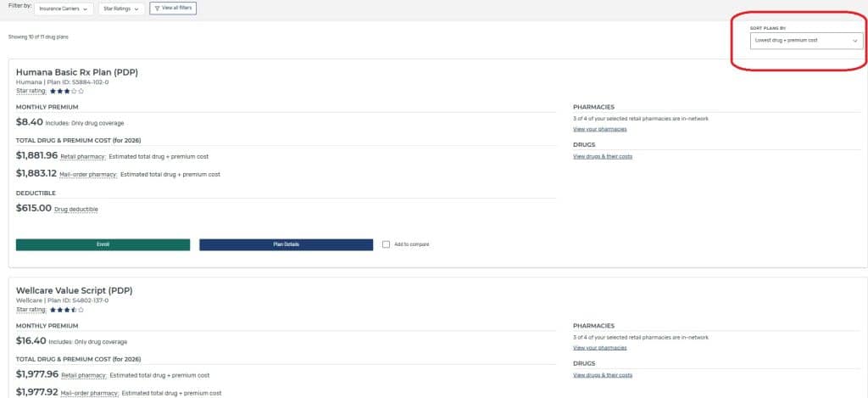Click the Drug deductible term next to $615.00
Viewport: 868px width, 398px height.
76,209
